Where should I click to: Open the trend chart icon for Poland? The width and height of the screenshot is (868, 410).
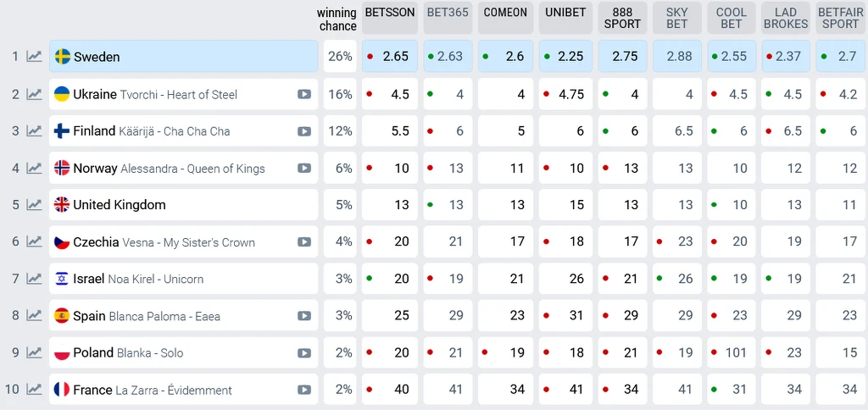coord(34,352)
